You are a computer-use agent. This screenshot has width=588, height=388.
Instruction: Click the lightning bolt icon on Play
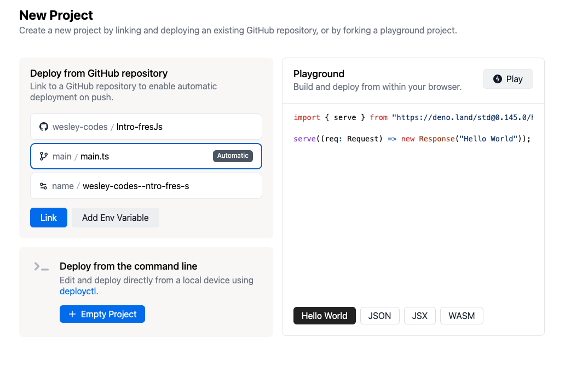click(x=498, y=79)
